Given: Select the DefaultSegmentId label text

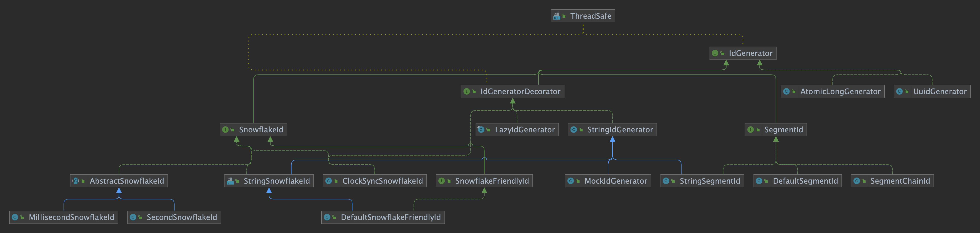Looking at the screenshot, I should pos(805,181).
